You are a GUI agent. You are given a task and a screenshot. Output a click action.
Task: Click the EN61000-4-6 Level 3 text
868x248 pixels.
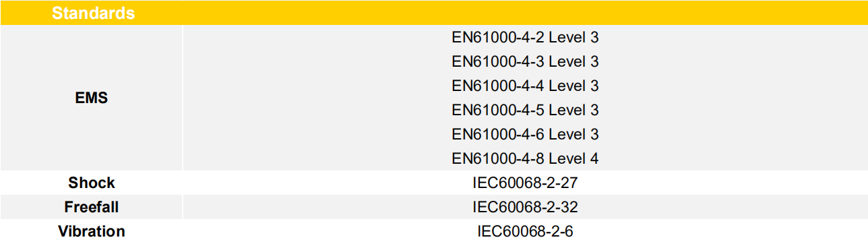click(525, 134)
